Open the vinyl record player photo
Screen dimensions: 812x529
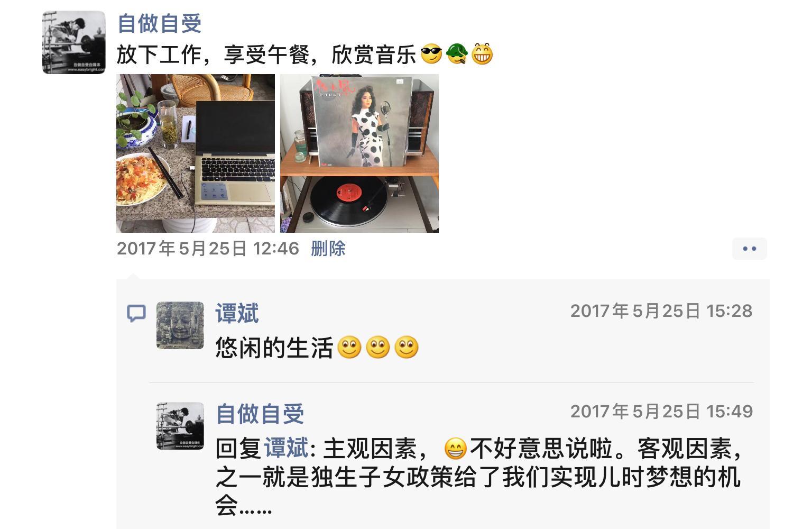(359, 153)
